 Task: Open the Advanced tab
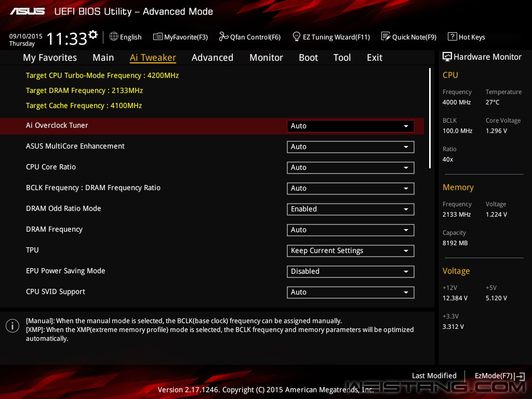[x=212, y=58]
